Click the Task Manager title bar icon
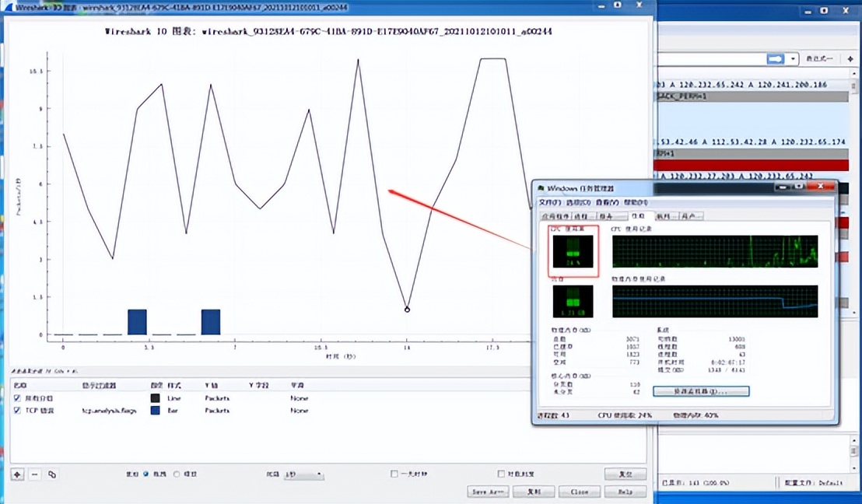Screen dimensions: 862x504 click(541, 188)
